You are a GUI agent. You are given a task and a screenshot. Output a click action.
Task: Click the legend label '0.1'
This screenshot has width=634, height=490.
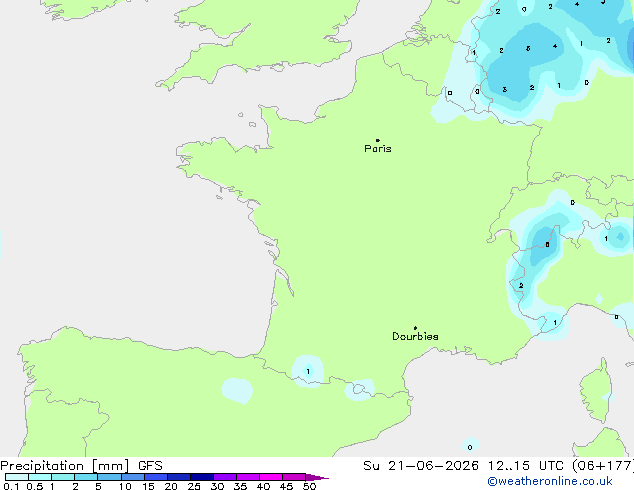pyautogui.click(x=11, y=486)
